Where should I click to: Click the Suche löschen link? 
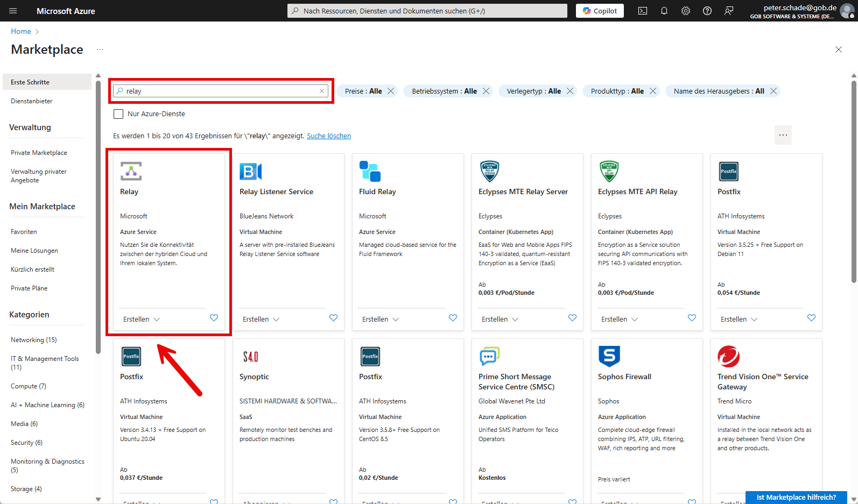click(x=328, y=136)
